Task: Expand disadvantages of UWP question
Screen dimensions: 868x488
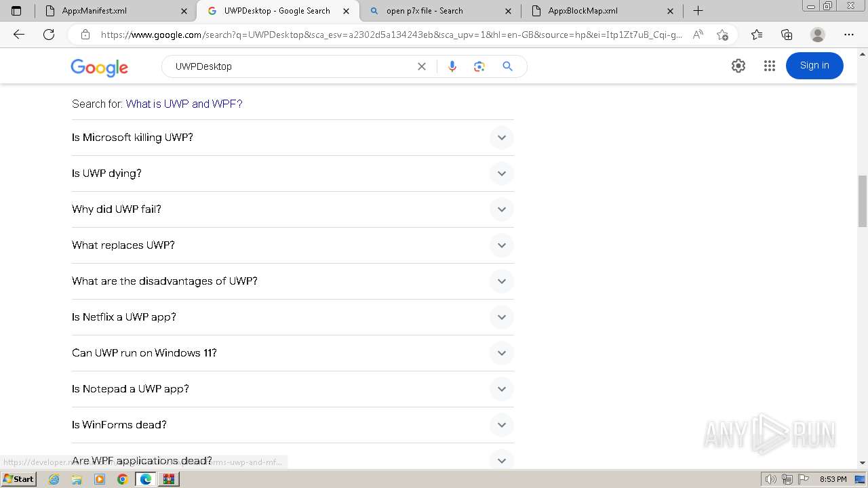Action: click(293, 281)
